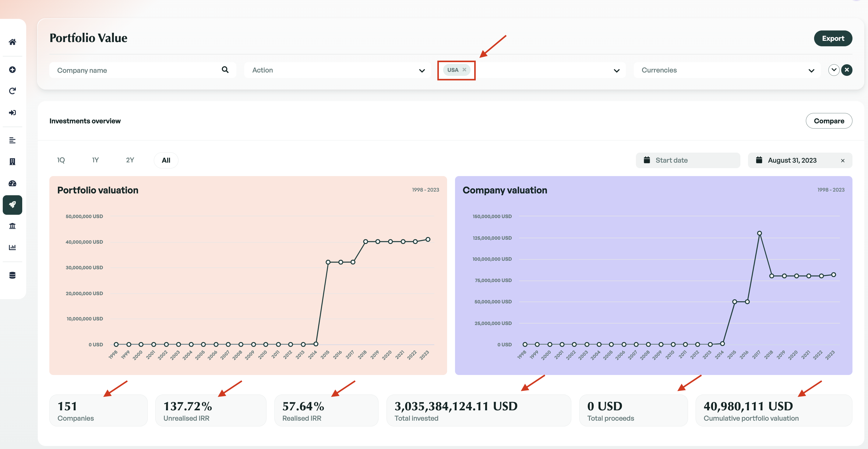Screen dimensions: 868x449
Task: Click the plus circle add icon
Action: coord(12,70)
